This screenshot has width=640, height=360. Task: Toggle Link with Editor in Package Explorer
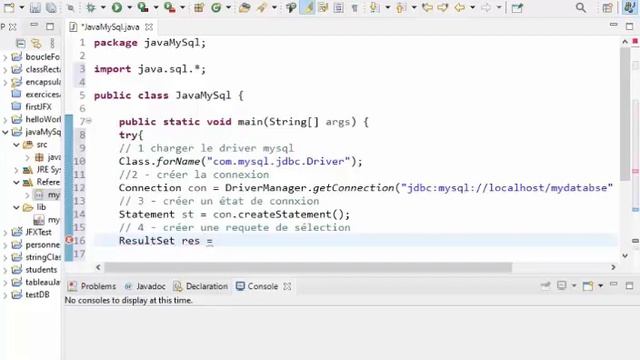click(36, 43)
